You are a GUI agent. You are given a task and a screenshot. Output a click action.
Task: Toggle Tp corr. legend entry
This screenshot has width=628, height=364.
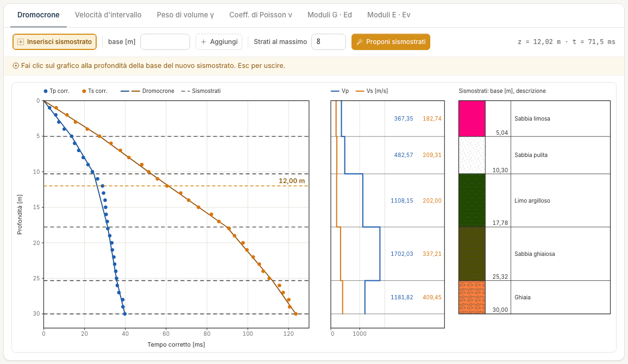point(56,91)
